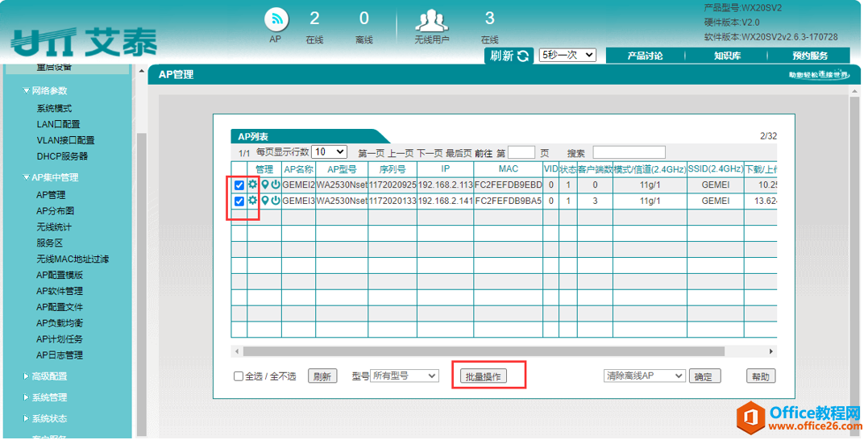Go to 第一页 first page link
Image resolution: width=868 pixels, height=440 pixels.
pos(371,153)
